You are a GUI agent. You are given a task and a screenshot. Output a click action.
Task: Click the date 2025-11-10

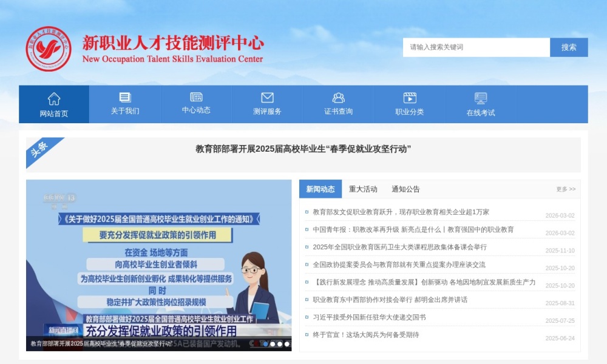pos(560,251)
